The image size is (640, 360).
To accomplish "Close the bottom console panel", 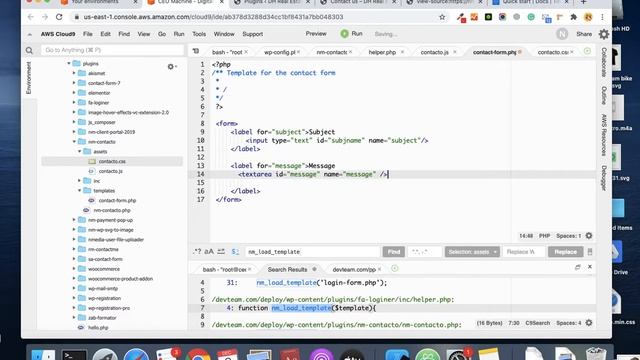I will pyautogui.click(x=590, y=267).
